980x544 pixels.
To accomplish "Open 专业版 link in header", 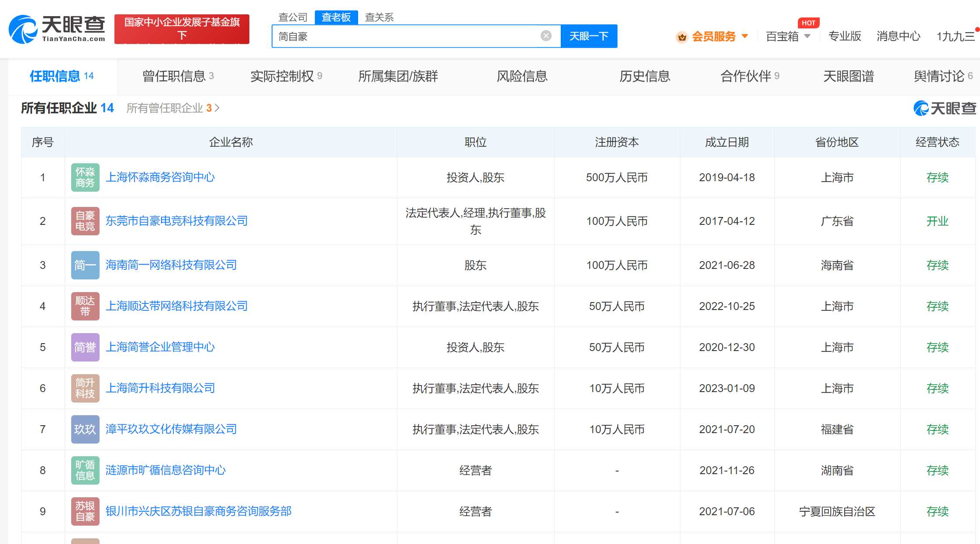I will [845, 36].
